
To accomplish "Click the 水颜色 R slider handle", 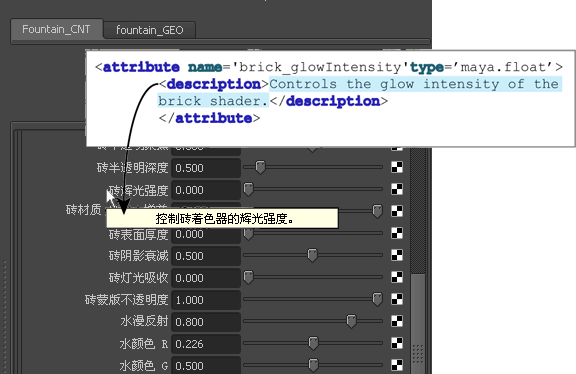I will [x=313, y=343].
